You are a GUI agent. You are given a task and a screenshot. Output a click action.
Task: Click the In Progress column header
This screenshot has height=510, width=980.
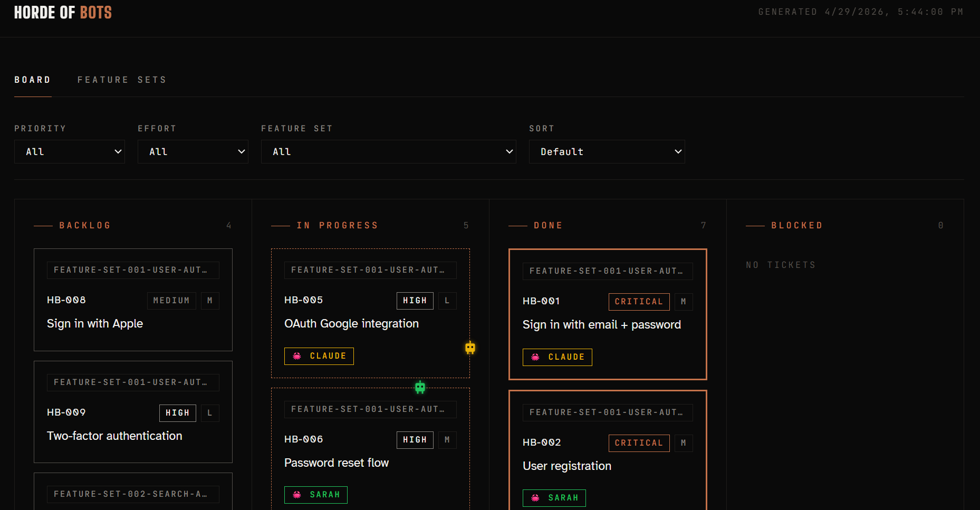click(338, 225)
